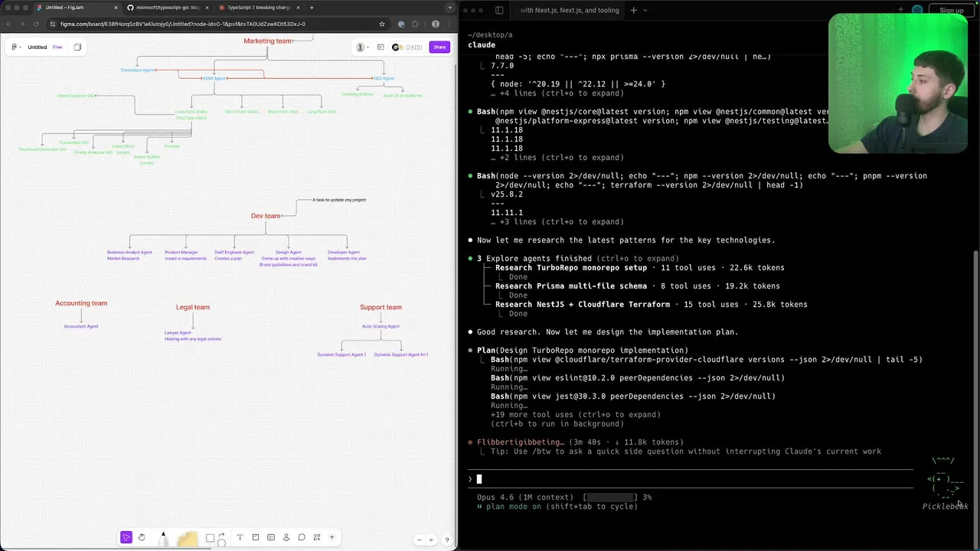980x551 pixels.
Task: Open the browser three-dot menu
Action: click(450, 24)
